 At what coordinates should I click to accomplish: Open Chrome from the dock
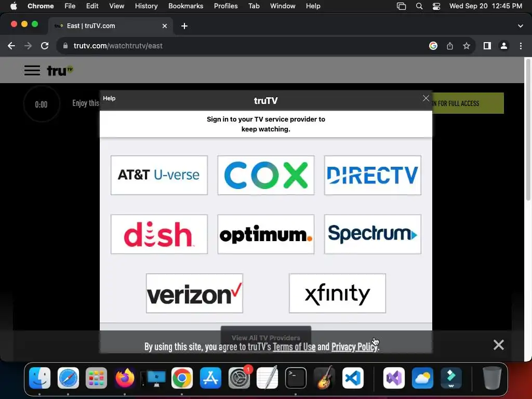(182, 378)
